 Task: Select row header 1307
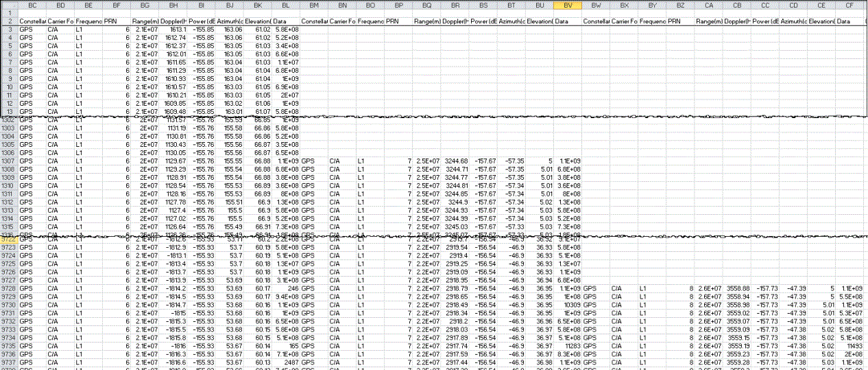tap(9, 161)
